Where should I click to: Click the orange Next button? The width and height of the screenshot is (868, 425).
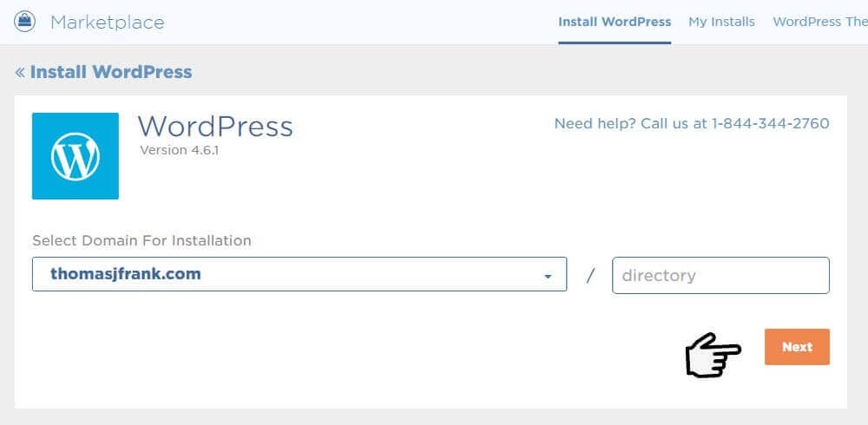[797, 347]
